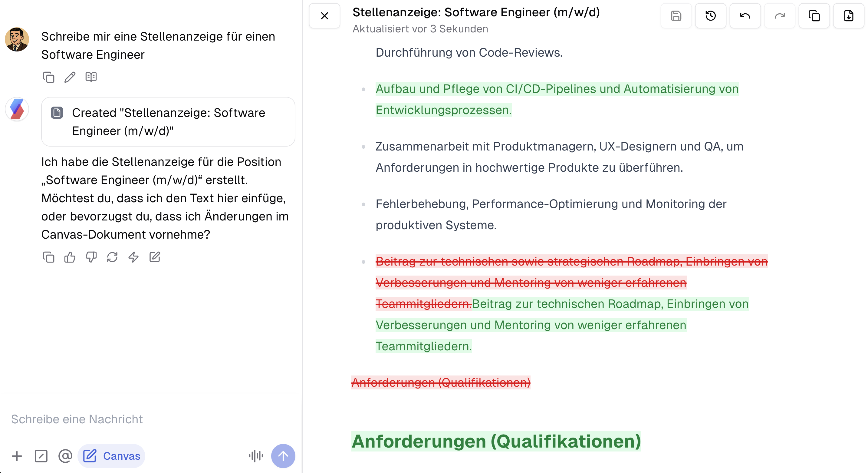Regenerate the assistant's response

point(112,257)
